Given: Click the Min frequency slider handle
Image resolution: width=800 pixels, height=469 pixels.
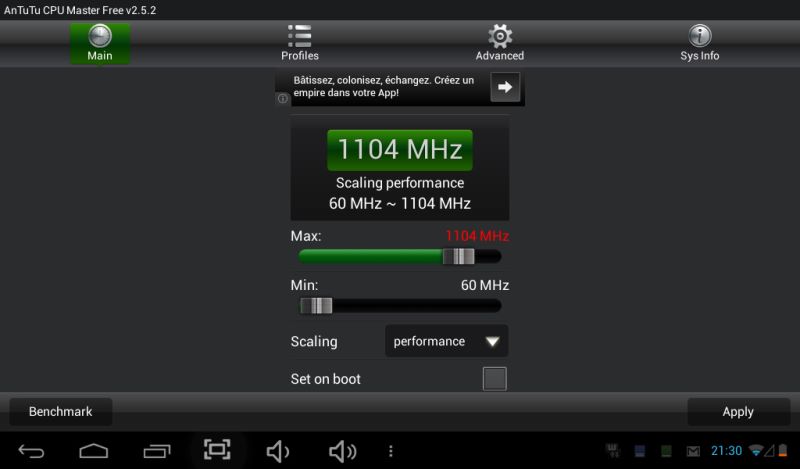Looking at the screenshot, I should pos(316,306).
